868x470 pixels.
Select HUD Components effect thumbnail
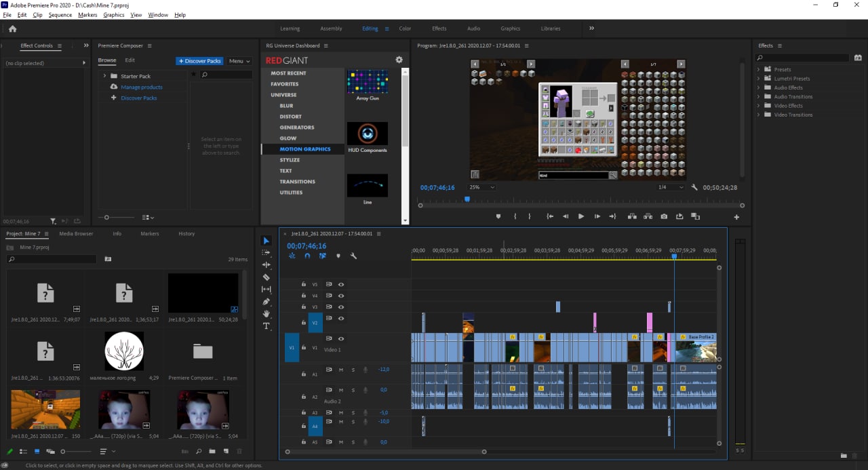pyautogui.click(x=368, y=134)
